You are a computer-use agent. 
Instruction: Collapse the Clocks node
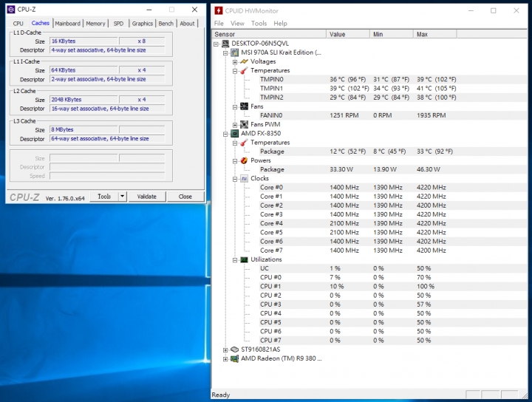(x=235, y=179)
